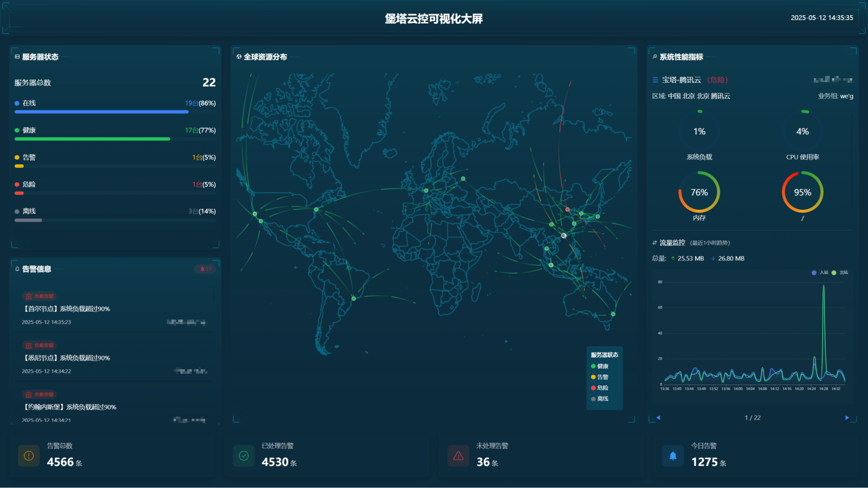Click the alarm bell badge showing 33
The image size is (868, 488).
pos(205,269)
